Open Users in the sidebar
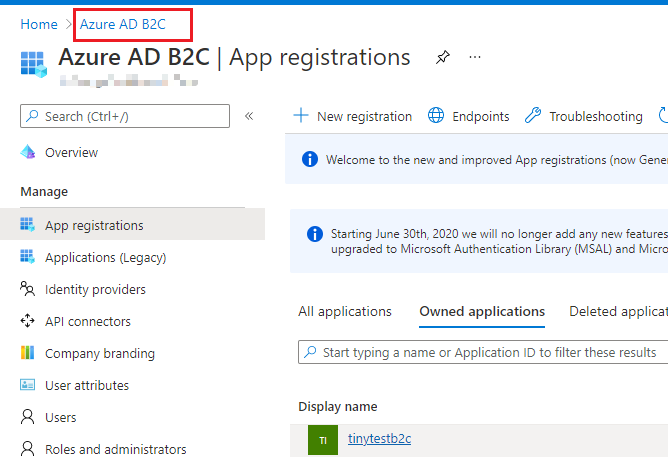 [60, 418]
